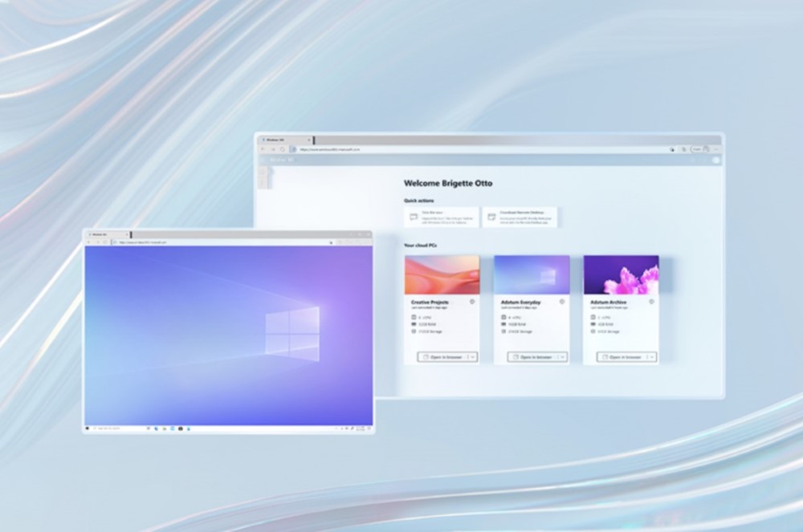This screenshot has height=532, width=803.
Task: Open user account avatar in Windows 365 header
Action: [x=715, y=160]
